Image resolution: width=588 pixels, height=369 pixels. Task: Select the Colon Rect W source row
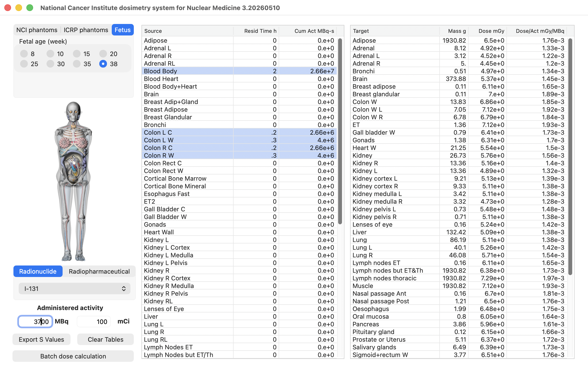(239, 171)
